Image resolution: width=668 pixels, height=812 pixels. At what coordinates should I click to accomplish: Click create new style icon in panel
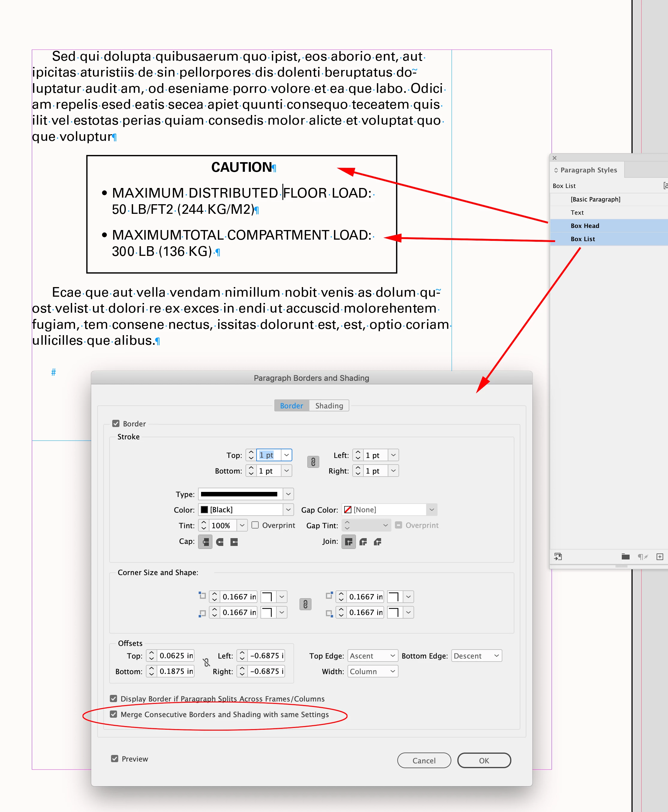[x=660, y=557]
